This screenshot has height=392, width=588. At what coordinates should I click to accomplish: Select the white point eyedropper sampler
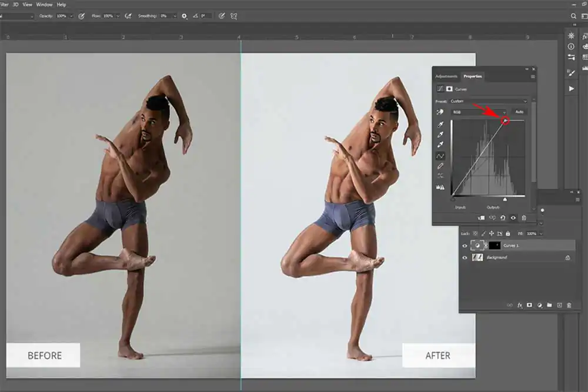coord(440,145)
